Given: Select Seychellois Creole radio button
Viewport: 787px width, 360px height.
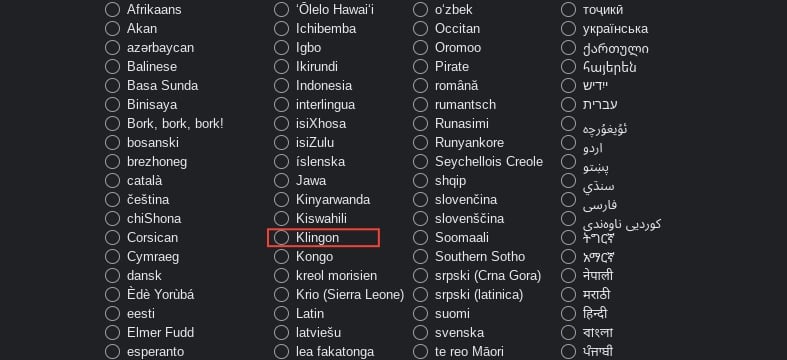Looking at the screenshot, I should tap(421, 162).
